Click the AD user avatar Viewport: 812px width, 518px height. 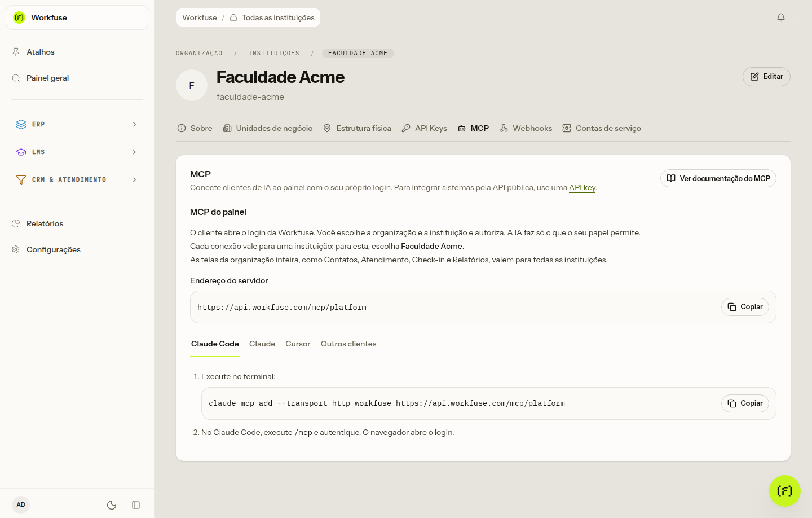tap(21, 505)
